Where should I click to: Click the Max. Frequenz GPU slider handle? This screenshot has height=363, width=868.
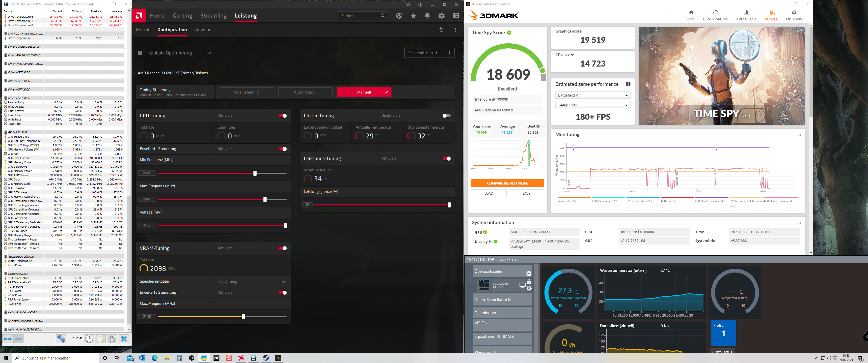pyautogui.click(x=265, y=199)
